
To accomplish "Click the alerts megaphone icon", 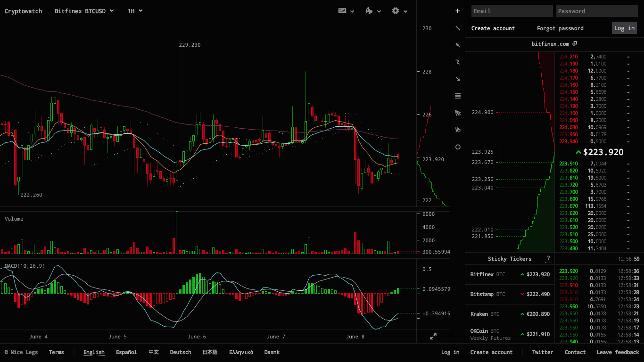I will (x=369, y=11).
